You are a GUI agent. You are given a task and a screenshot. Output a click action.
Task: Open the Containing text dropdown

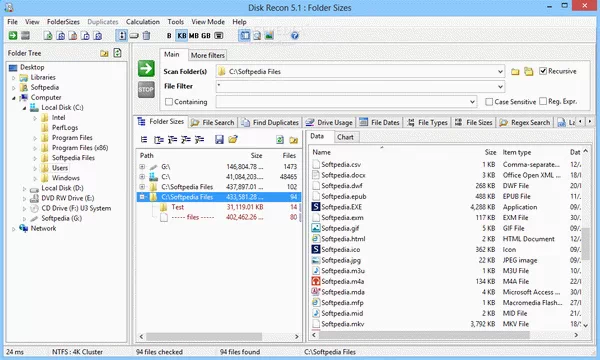tap(472, 102)
